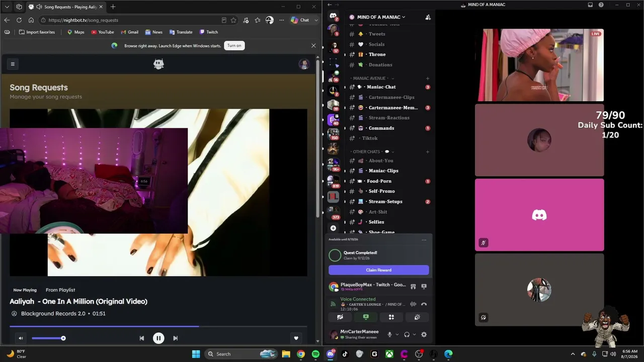Open the Food-Porn channel
This screenshot has height=362, width=644.
(388, 181)
